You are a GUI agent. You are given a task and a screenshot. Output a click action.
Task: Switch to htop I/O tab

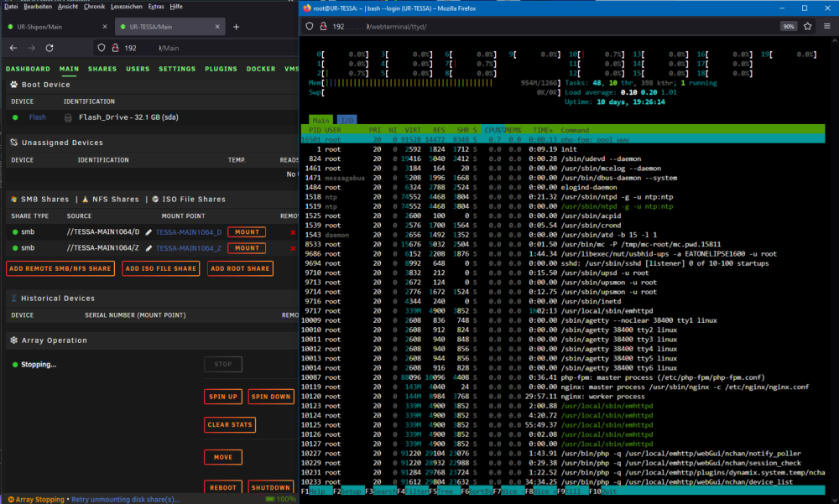pos(347,121)
